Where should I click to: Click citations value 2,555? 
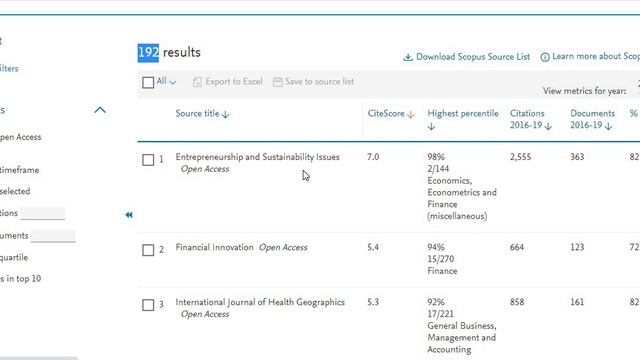[520, 157]
